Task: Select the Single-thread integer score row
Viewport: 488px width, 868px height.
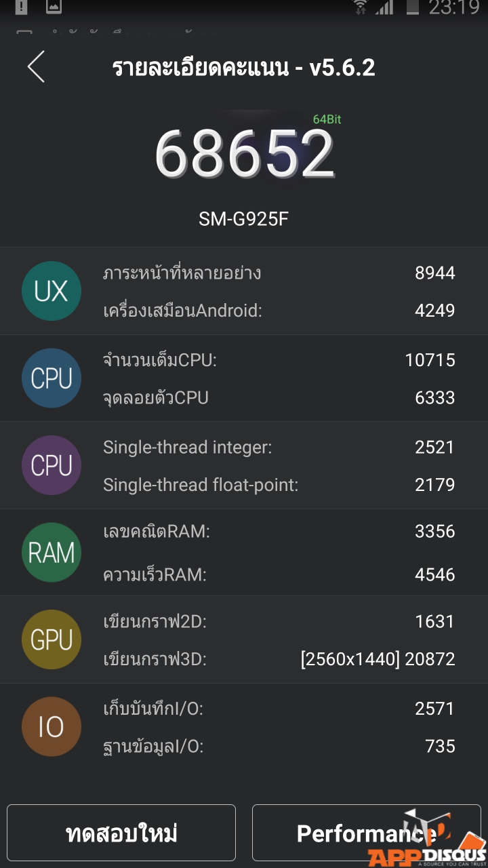Action: click(278, 447)
